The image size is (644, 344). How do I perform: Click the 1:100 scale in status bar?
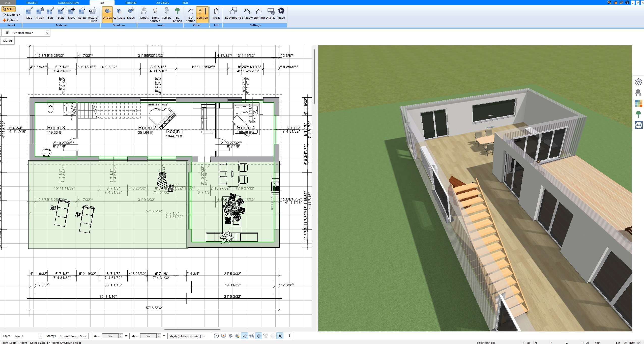point(586,342)
